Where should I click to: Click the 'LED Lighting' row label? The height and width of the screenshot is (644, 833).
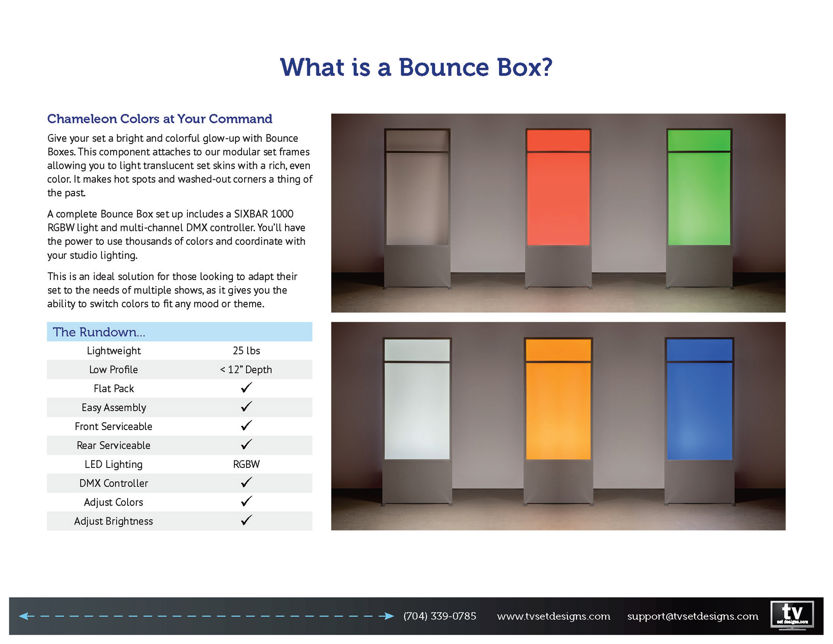click(x=114, y=464)
